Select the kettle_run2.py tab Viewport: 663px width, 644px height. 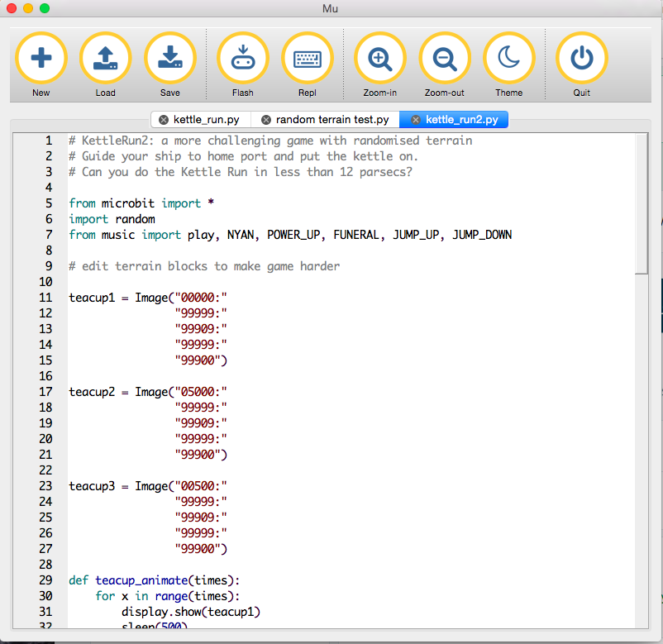(462, 120)
